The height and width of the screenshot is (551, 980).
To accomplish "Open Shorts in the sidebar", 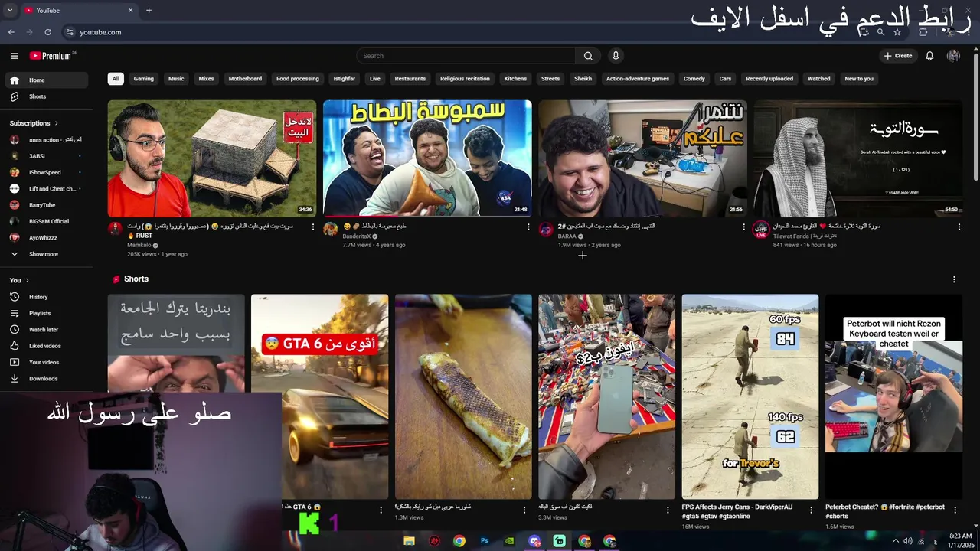I will (x=46, y=96).
